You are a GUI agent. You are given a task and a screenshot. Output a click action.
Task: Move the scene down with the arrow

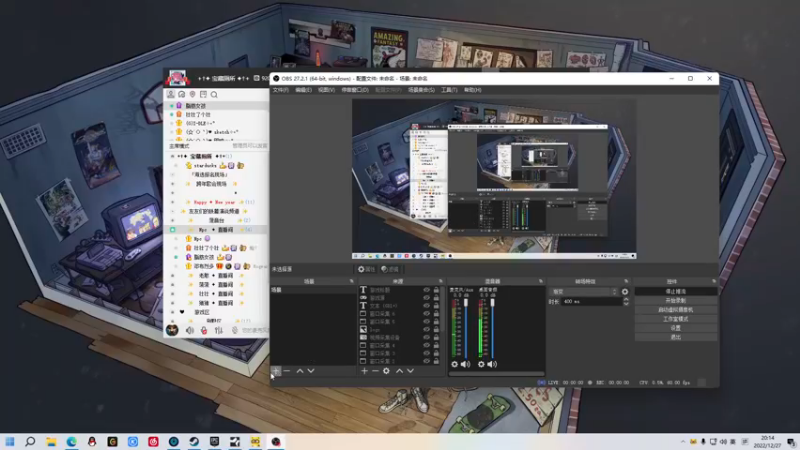coord(311,371)
